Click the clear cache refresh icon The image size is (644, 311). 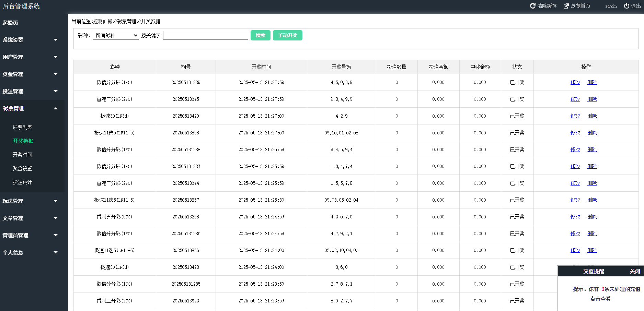tap(532, 6)
